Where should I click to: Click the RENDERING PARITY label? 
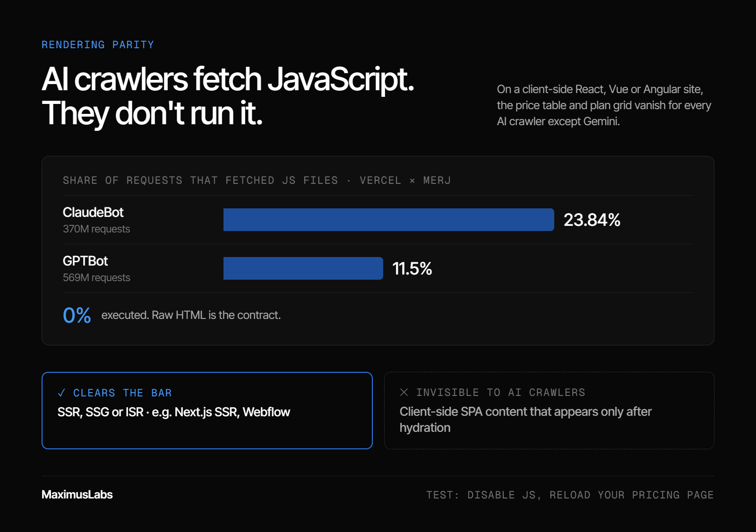pyautogui.click(x=98, y=45)
